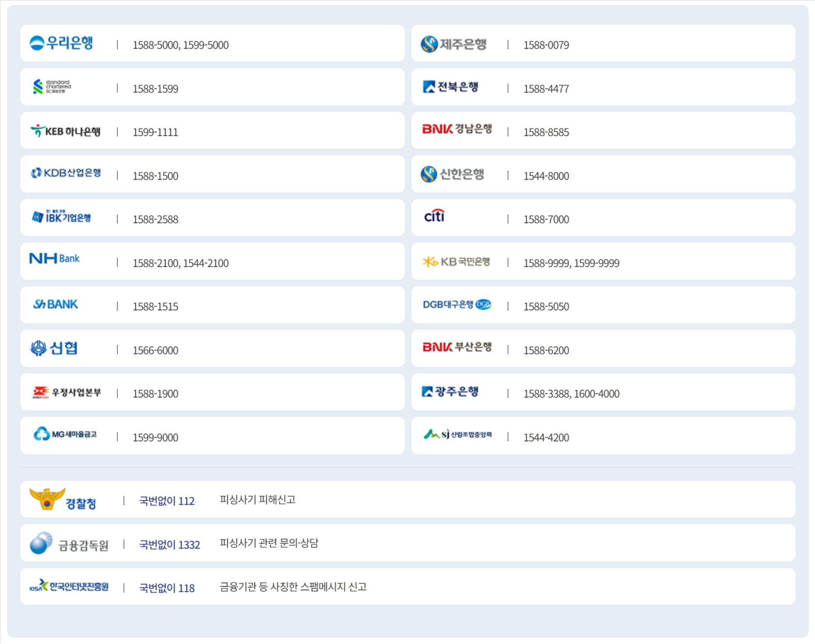Click the Standard Chartered logo
Screen dimensions: 815x644
coord(52,86)
